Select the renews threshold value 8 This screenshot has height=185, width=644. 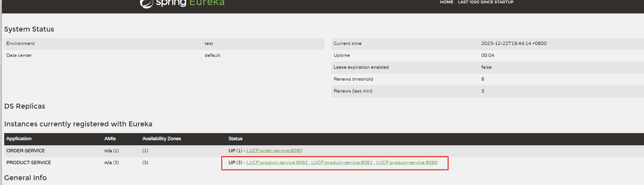click(x=482, y=79)
